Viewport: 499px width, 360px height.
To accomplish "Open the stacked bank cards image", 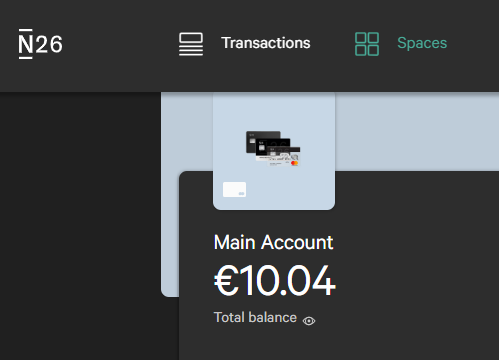I will click(273, 148).
